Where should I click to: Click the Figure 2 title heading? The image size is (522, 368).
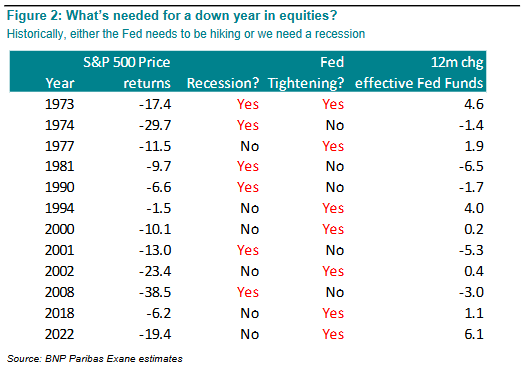pyautogui.click(x=172, y=16)
